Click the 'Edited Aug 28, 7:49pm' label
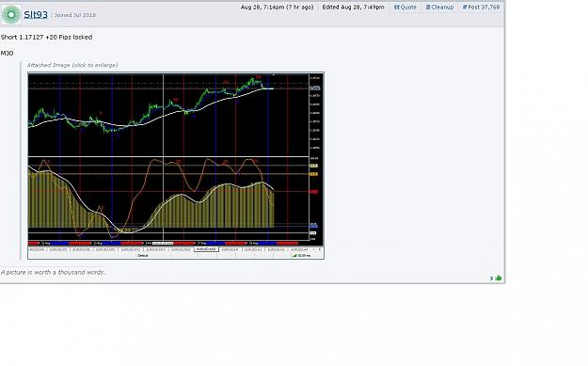The height and width of the screenshot is (366, 588). [x=353, y=8]
